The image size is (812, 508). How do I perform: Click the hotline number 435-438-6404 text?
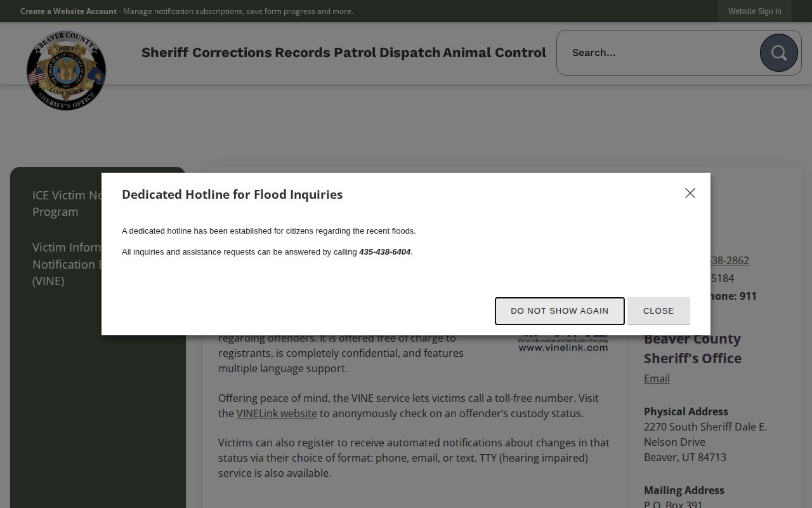point(384,252)
